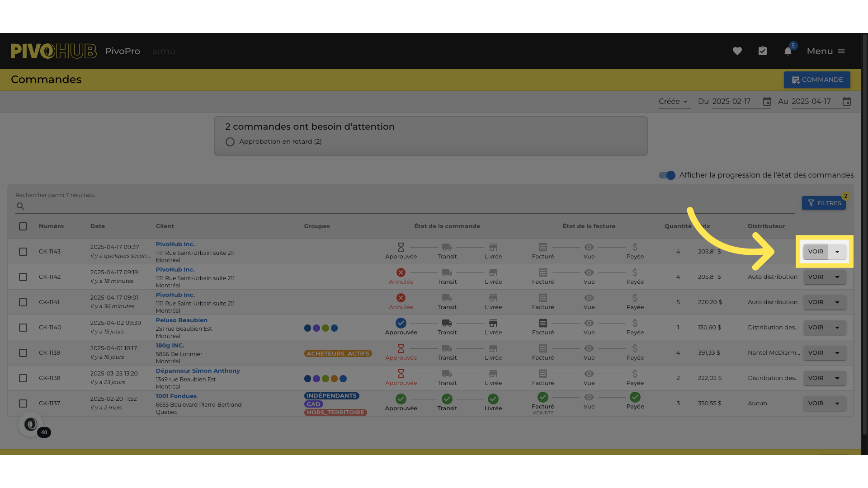Screen dimensions: 868x488
Task: Click the COMMANDE button
Action: tap(817, 80)
